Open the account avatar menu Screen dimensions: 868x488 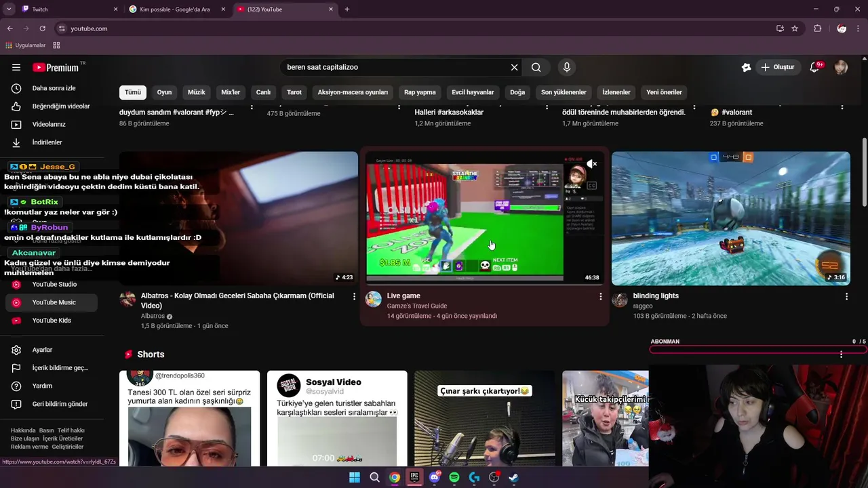click(x=841, y=67)
